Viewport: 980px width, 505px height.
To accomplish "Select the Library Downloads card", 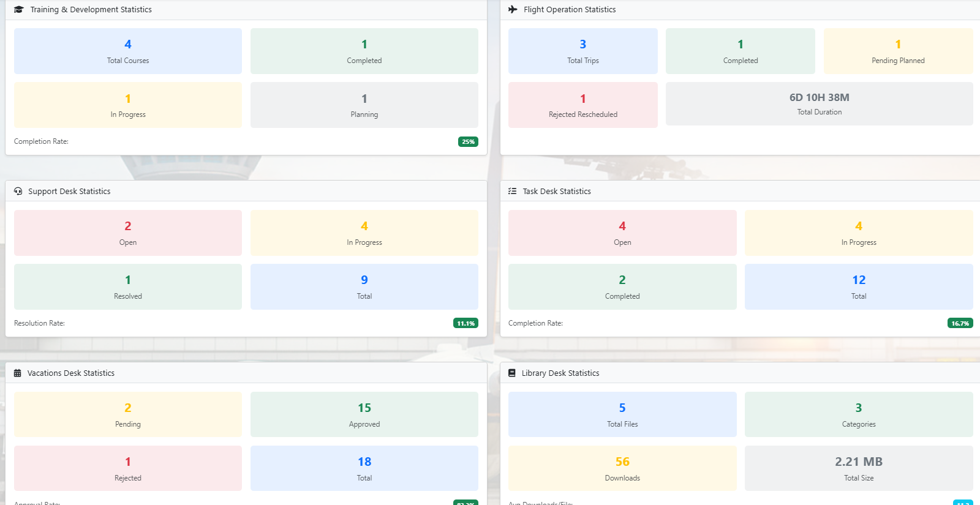I will 622,469.
